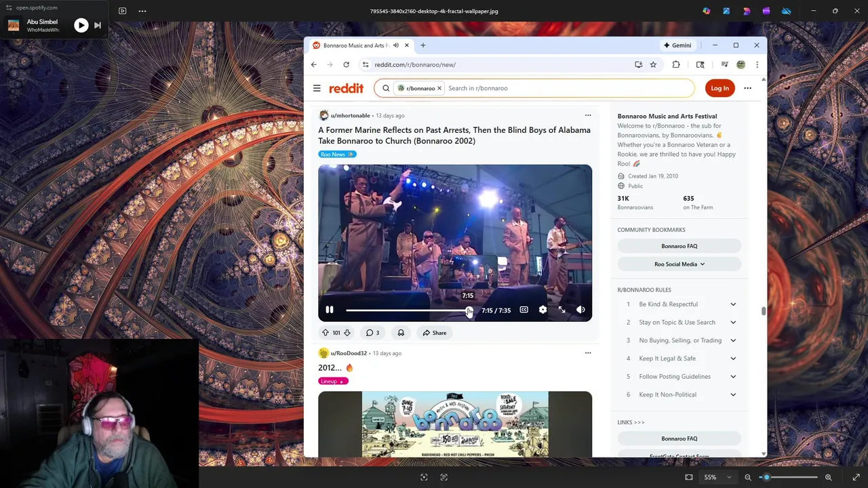The height and width of the screenshot is (488, 868).
Task: Open Clipchamp icon in Photos title bar
Action: pos(766,11)
